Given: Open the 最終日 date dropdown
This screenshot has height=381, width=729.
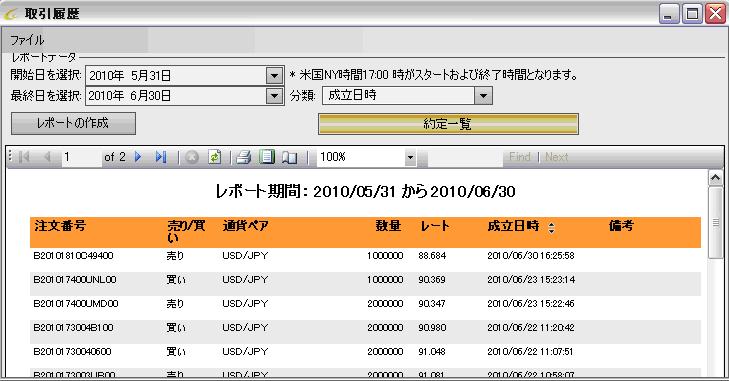Looking at the screenshot, I should pyautogui.click(x=274, y=96).
